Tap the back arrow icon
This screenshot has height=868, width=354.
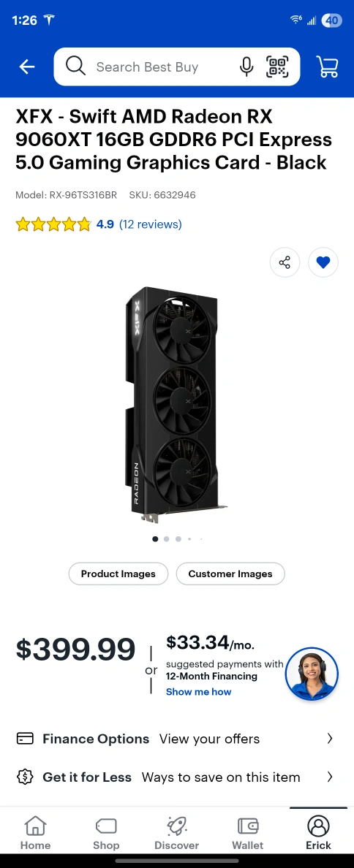tap(26, 67)
